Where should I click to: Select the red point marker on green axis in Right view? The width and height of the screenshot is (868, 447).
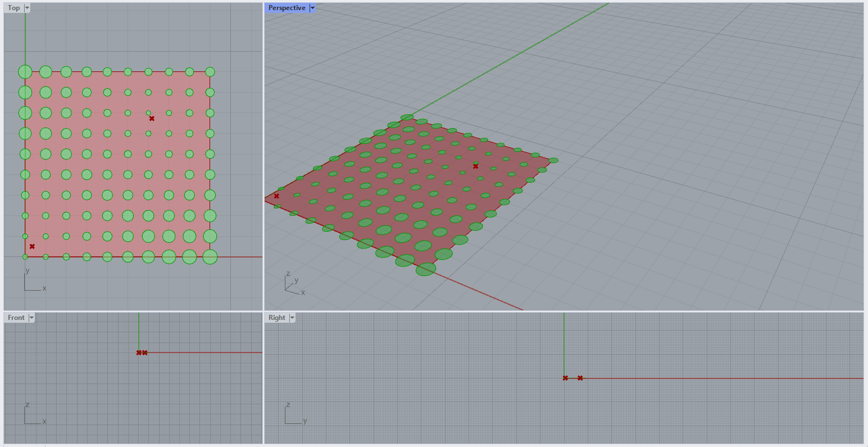(x=565, y=378)
